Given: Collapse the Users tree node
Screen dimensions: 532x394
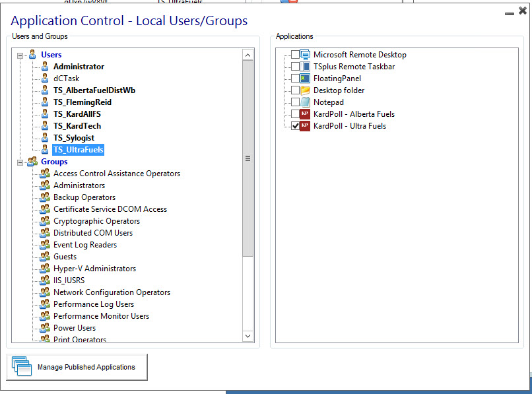Looking at the screenshot, I should click(20, 55).
